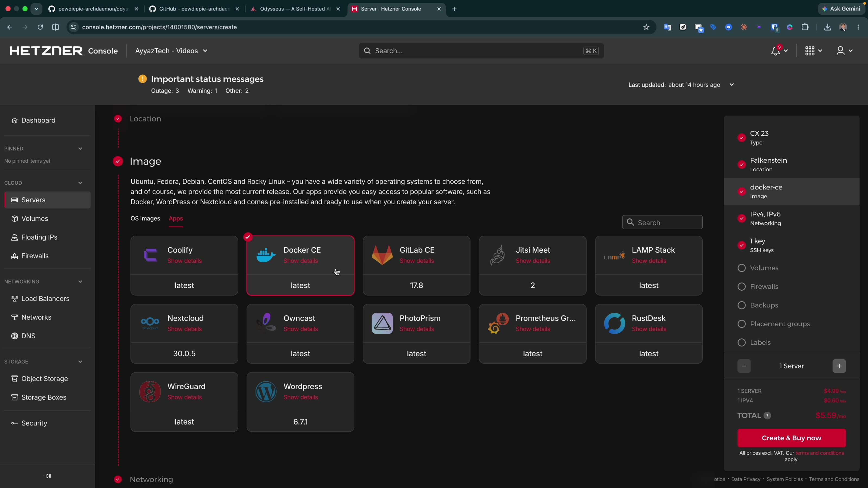Click the LAMP Stack logo
Screen dimensions: 868x488
614,256
